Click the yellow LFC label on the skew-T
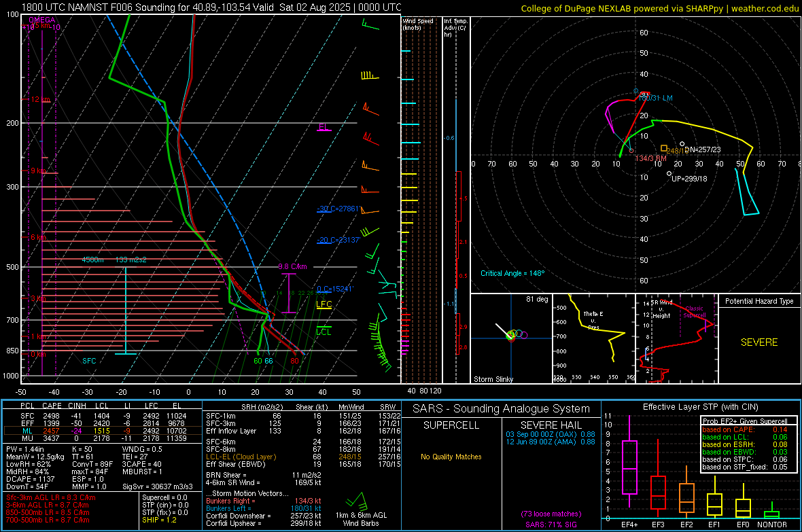Viewport: 802px width, 532px height. (324, 304)
